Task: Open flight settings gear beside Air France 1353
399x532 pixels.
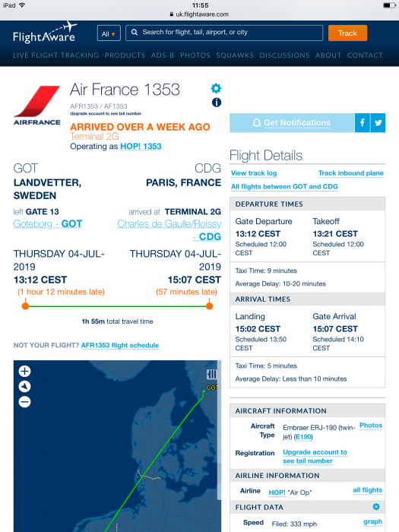Action: (x=216, y=89)
